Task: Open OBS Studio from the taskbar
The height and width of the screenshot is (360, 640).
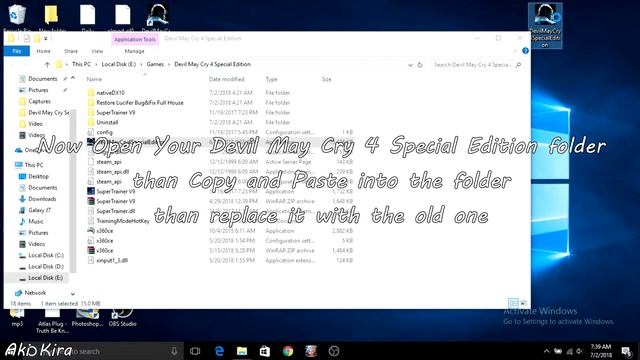Action: coord(334,351)
